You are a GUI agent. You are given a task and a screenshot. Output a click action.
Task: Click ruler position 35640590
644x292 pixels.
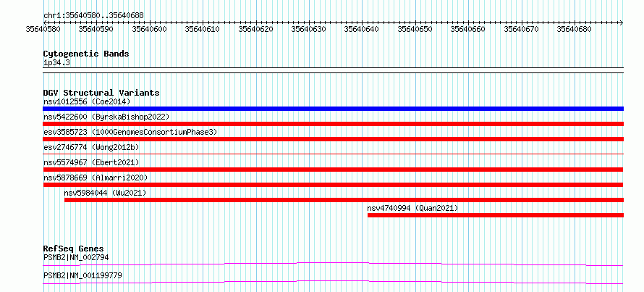click(x=96, y=29)
